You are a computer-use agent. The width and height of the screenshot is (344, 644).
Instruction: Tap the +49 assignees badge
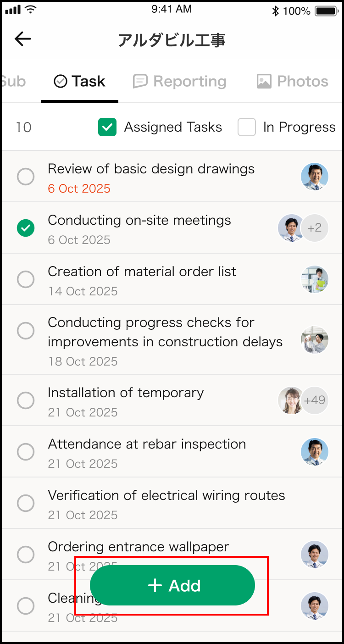pyautogui.click(x=315, y=400)
